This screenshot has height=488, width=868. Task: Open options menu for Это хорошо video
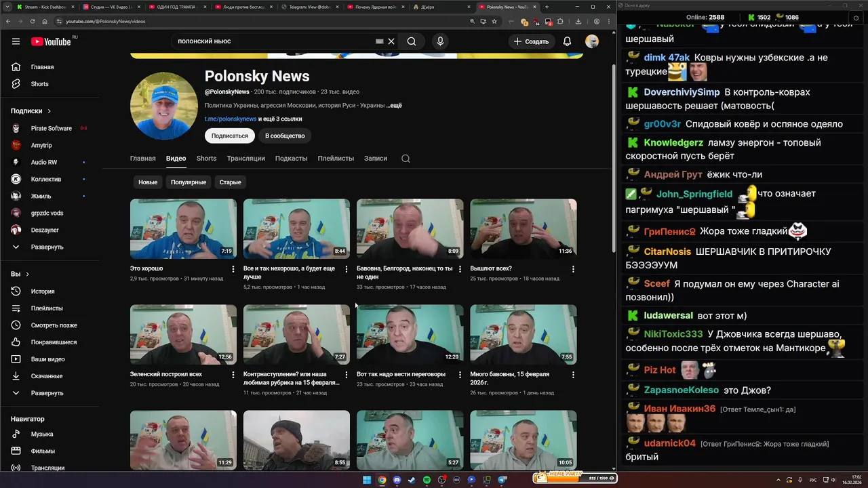233,269
